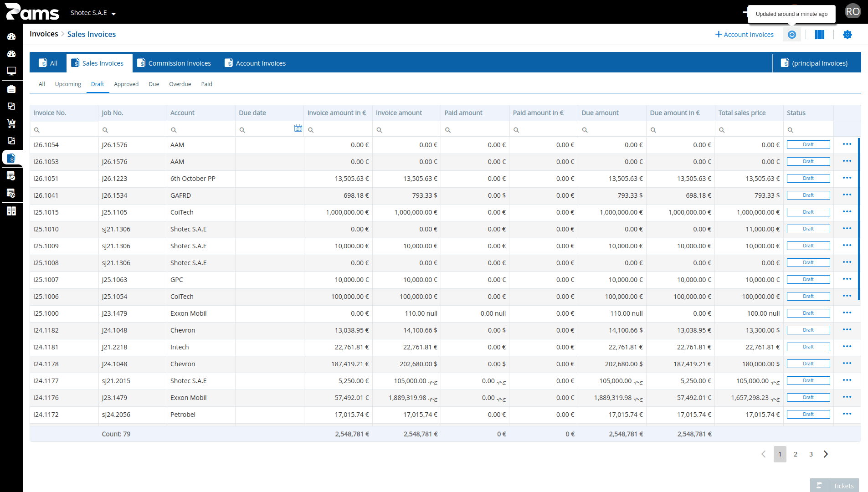Click the Account column search field
Screen dimensions: 868x492
point(201,130)
